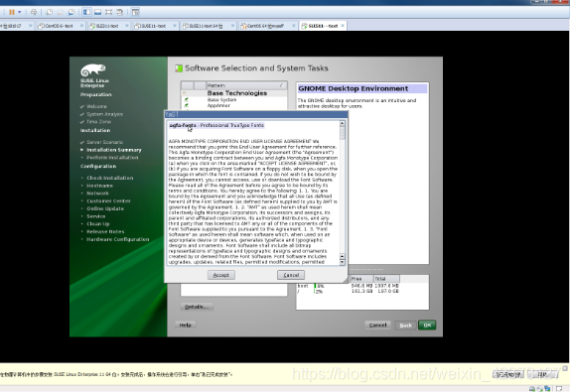Viewport: 571px width, 392px height.
Task: Click the Network sidebar step
Action: click(97, 194)
